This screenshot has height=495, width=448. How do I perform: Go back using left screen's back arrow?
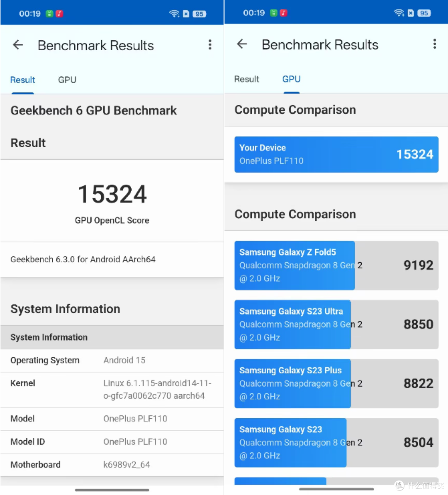[18, 45]
